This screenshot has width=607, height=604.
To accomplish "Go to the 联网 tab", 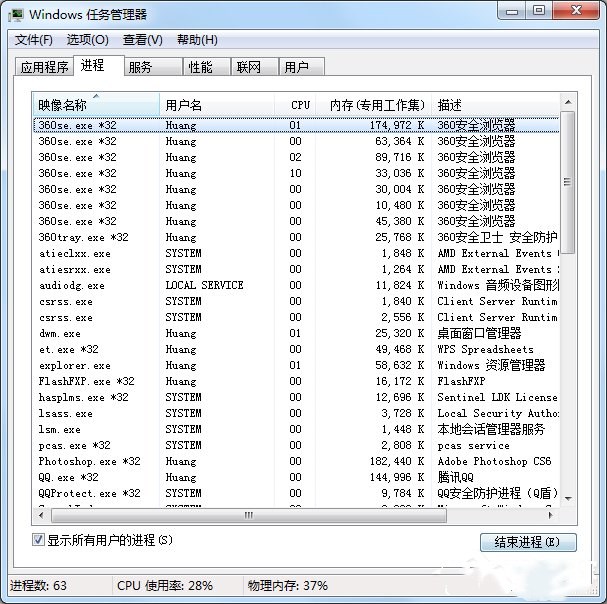I will tap(255, 67).
